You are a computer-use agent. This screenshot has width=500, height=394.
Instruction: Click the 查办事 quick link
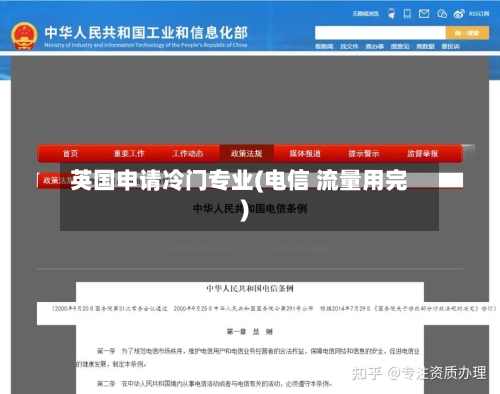point(375,46)
